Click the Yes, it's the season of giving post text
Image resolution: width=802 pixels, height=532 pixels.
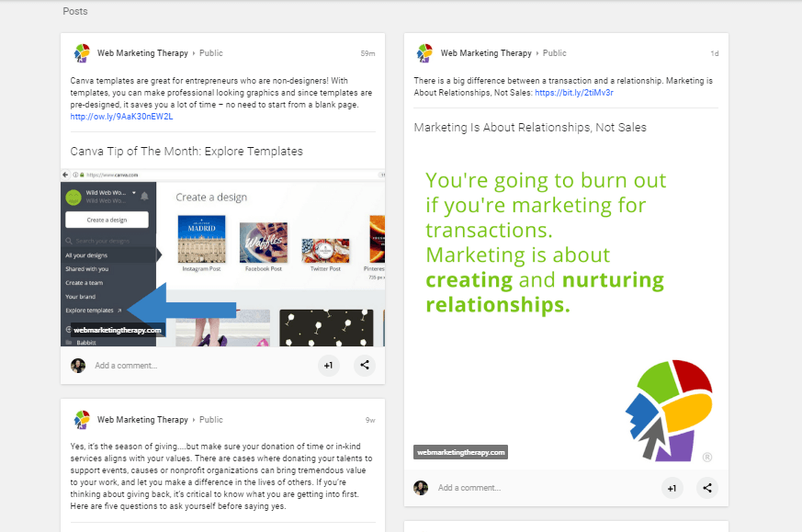tap(221, 476)
